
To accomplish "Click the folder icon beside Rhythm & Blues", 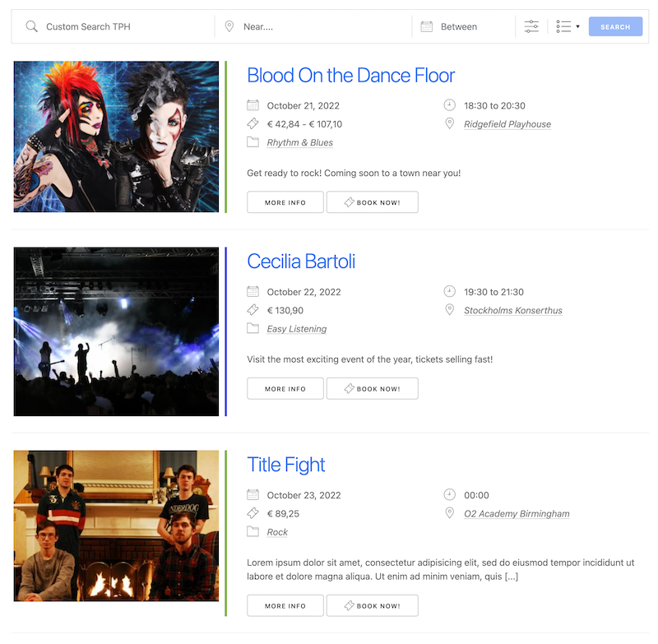I will [253, 142].
